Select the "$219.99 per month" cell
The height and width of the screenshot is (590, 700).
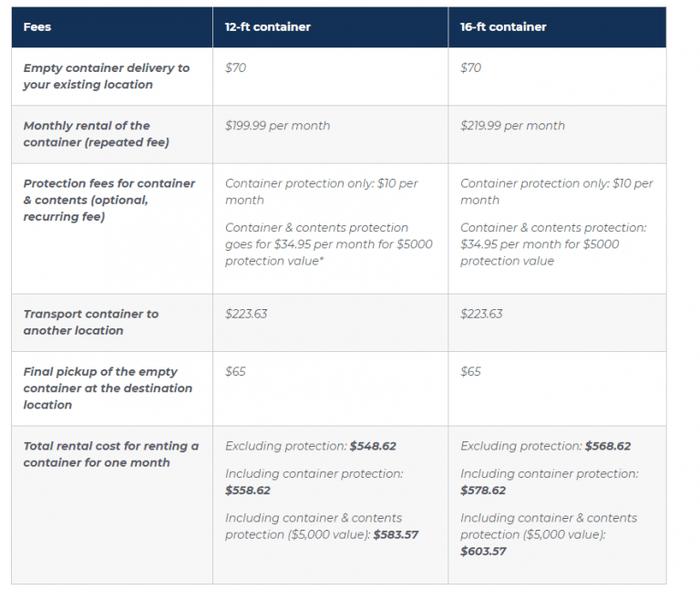coord(512,126)
